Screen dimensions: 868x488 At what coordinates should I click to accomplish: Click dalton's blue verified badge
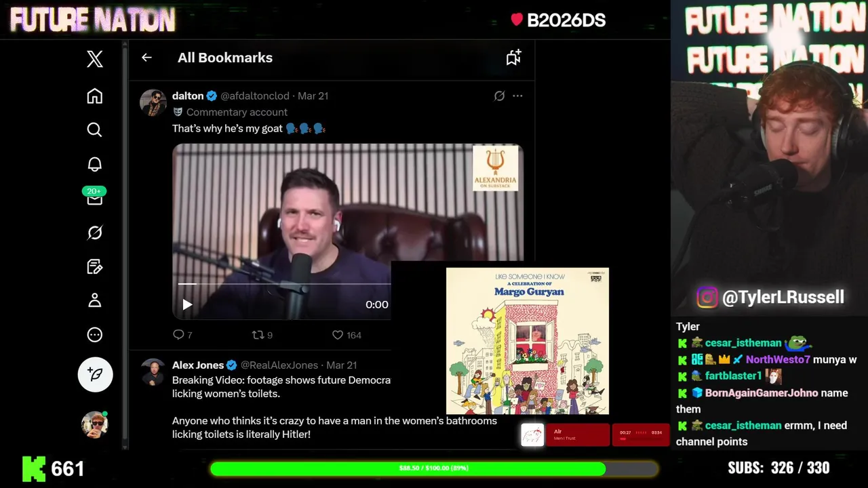coord(212,96)
